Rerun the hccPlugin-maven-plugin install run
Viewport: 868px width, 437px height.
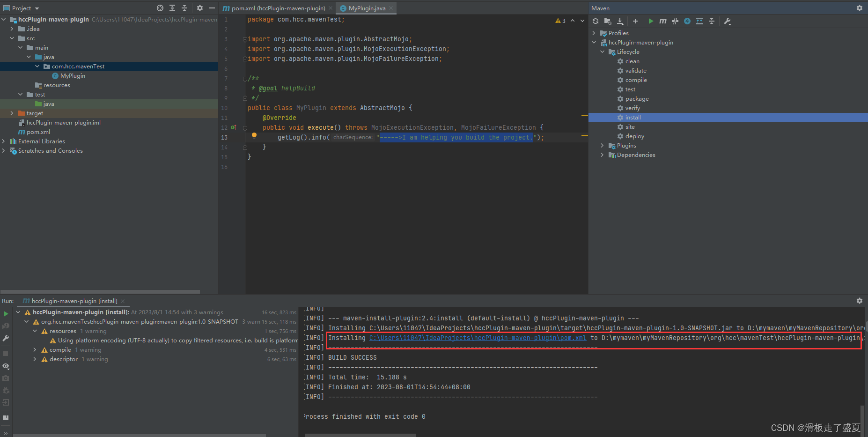[6, 314]
